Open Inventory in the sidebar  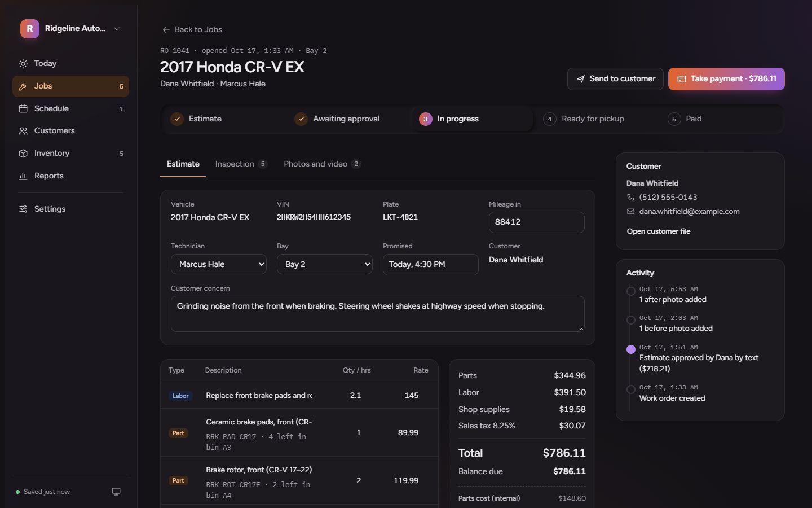[x=70, y=154]
